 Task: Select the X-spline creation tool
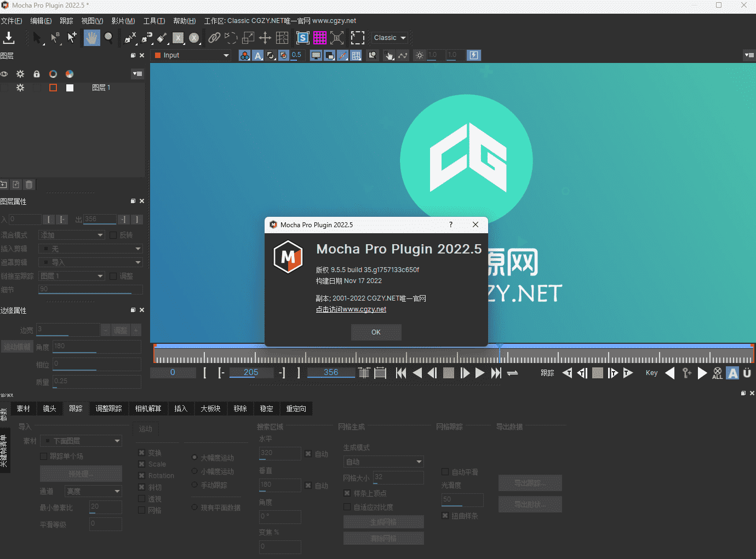pyautogui.click(x=130, y=38)
